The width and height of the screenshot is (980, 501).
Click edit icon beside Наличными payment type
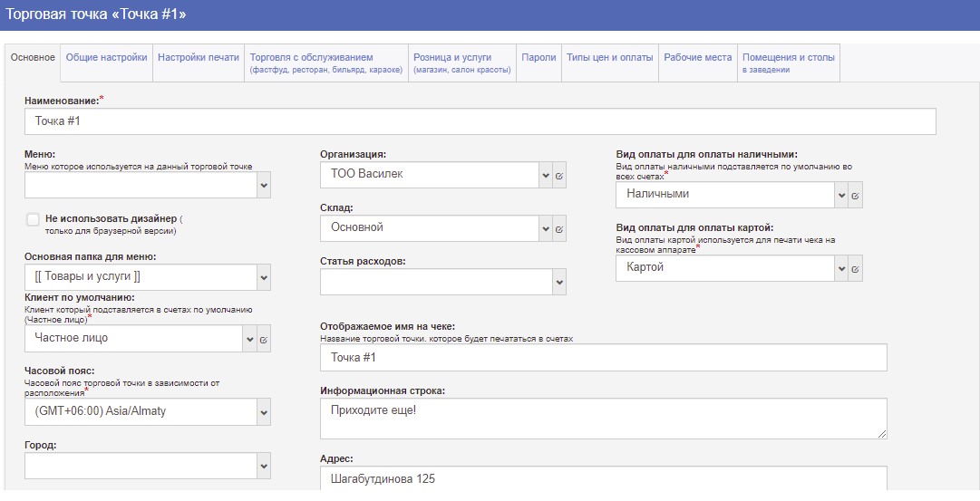(855, 196)
